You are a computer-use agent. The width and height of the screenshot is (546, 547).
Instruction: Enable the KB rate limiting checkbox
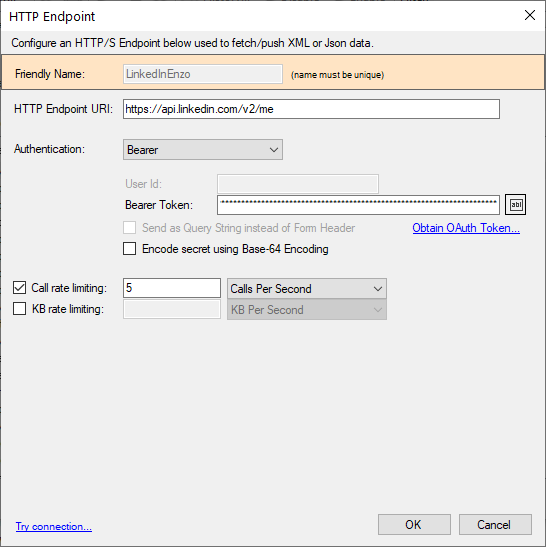coord(20,309)
